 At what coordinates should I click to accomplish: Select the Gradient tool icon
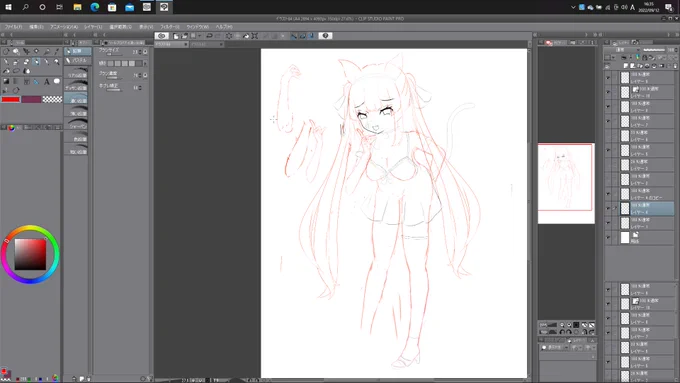[16, 81]
